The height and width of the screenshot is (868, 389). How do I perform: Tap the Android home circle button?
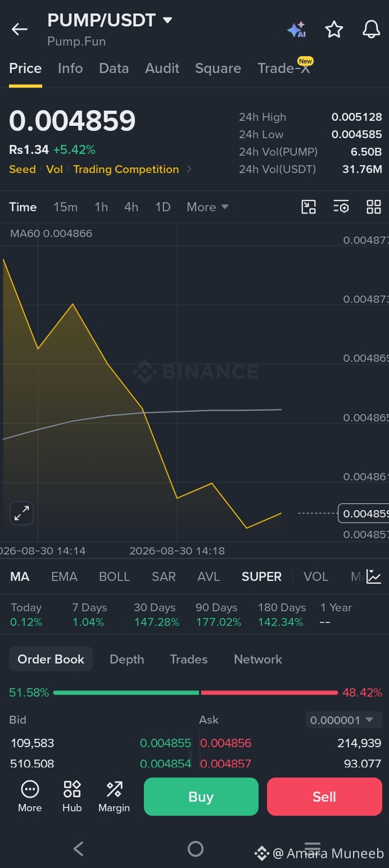click(x=195, y=848)
